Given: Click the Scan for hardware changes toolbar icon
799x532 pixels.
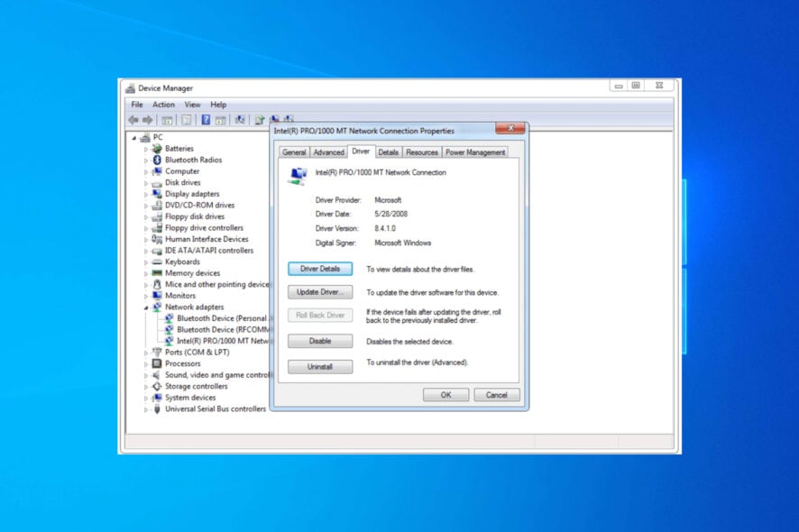Looking at the screenshot, I should pos(259,120).
